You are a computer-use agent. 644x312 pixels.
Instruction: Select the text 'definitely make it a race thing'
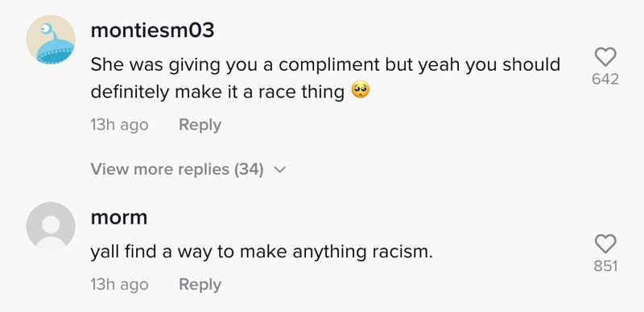pyautogui.click(x=217, y=92)
